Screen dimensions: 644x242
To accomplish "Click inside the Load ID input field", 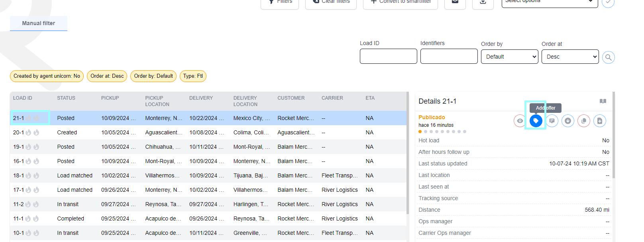I will click(388, 56).
